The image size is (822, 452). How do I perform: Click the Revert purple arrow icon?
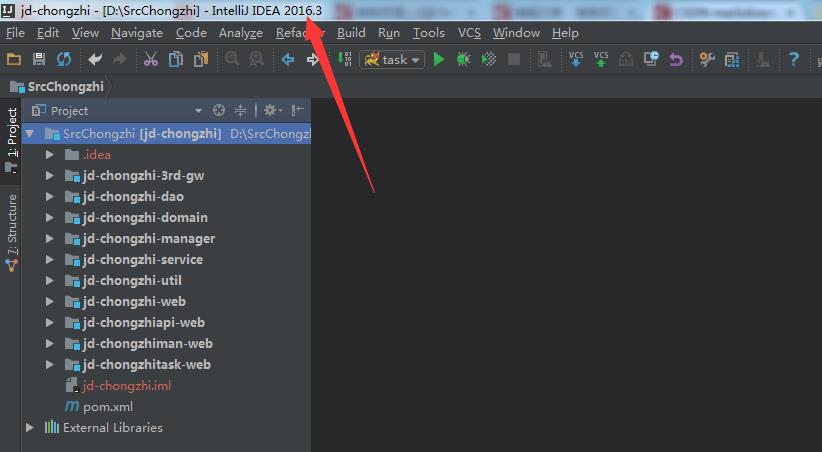coord(676,59)
